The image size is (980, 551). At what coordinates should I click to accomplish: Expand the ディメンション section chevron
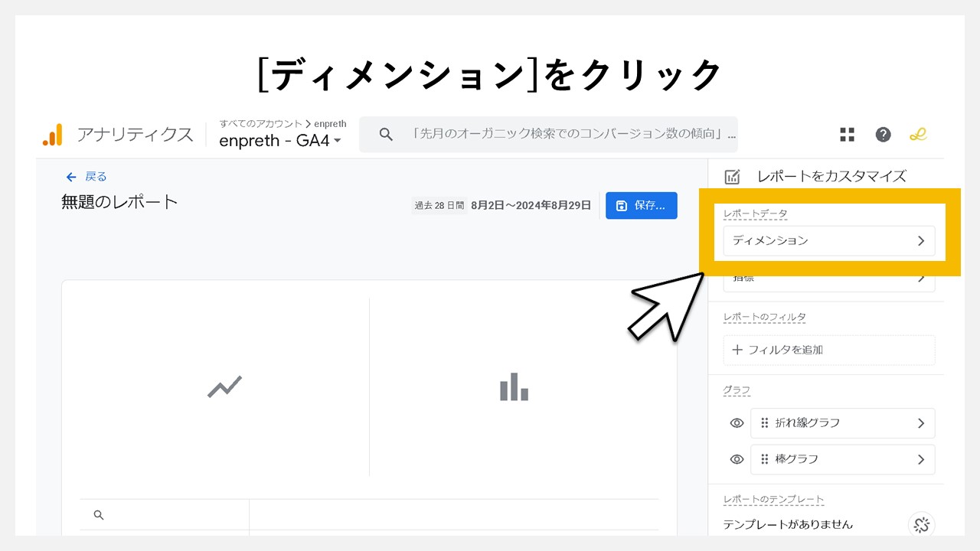pos(922,240)
